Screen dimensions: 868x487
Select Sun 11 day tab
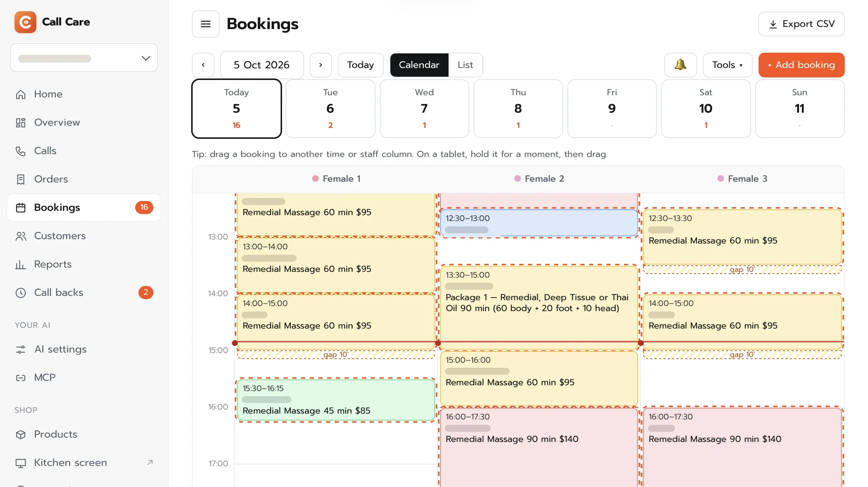[x=800, y=109]
